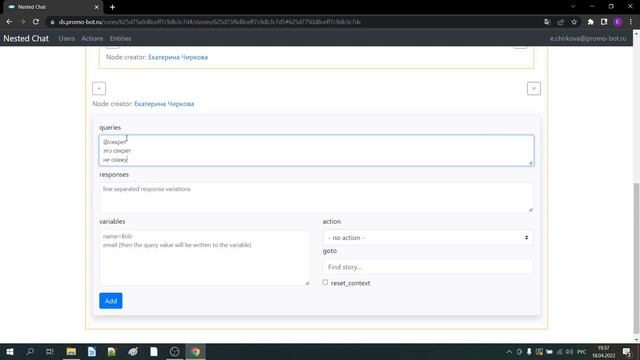Open the action dropdown showing no action
The height and width of the screenshot is (360, 640).
[x=428, y=238]
